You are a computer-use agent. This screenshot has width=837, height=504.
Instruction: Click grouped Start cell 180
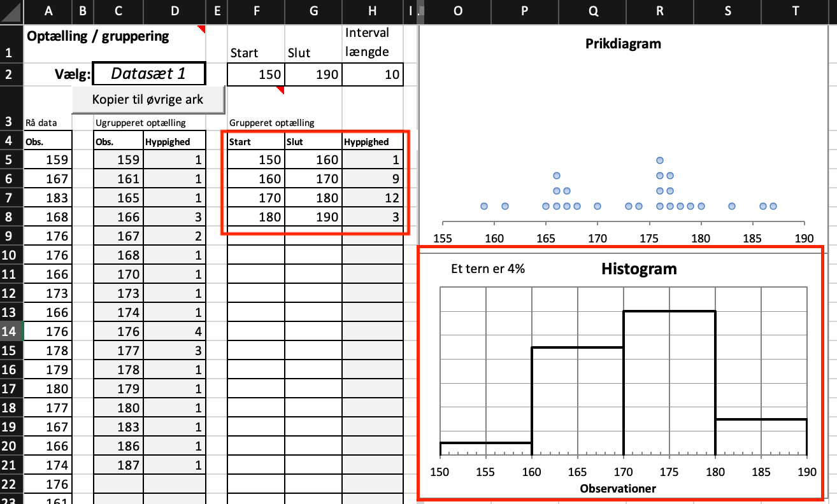tap(256, 217)
